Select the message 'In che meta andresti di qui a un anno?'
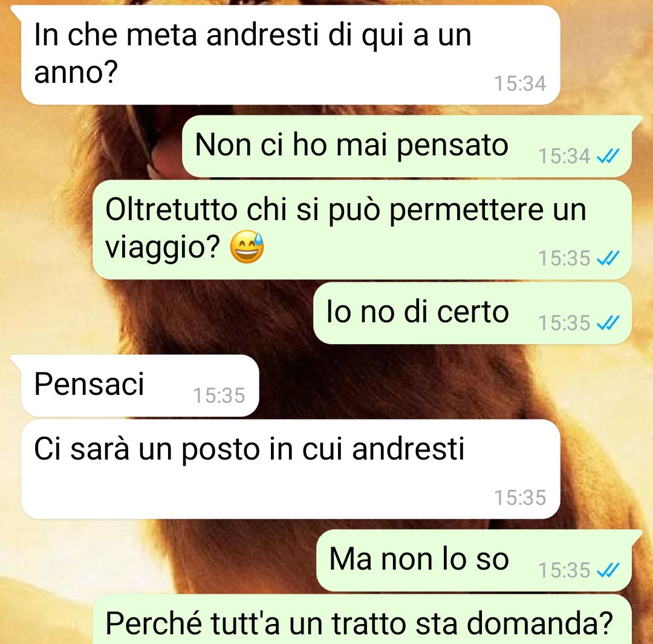This screenshot has height=644, width=653. 290,55
